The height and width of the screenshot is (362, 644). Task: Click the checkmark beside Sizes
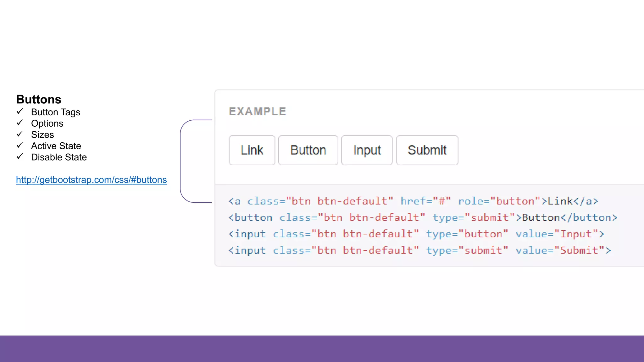pyautogui.click(x=20, y=134)
